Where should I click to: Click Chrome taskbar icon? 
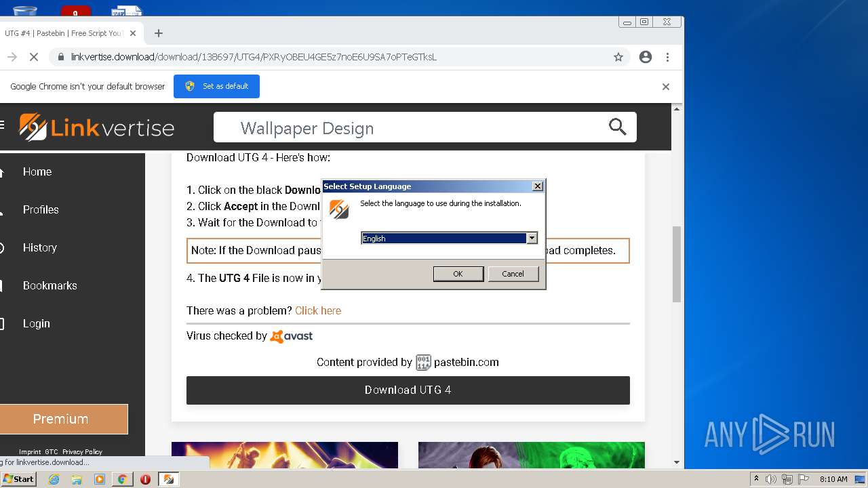123,479
